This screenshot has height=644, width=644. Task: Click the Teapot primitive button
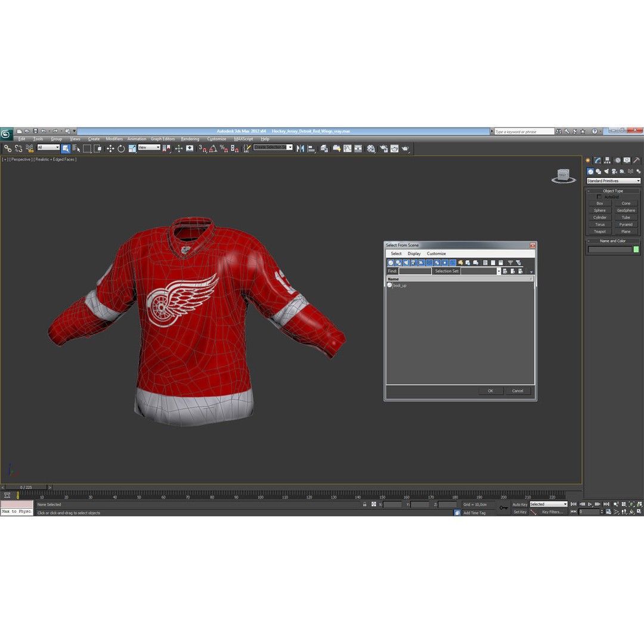point(600,231)
